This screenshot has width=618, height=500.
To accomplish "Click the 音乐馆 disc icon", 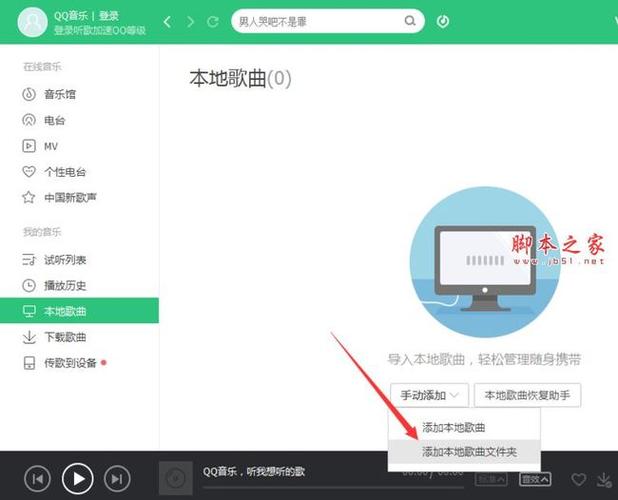I will (29, 95).
